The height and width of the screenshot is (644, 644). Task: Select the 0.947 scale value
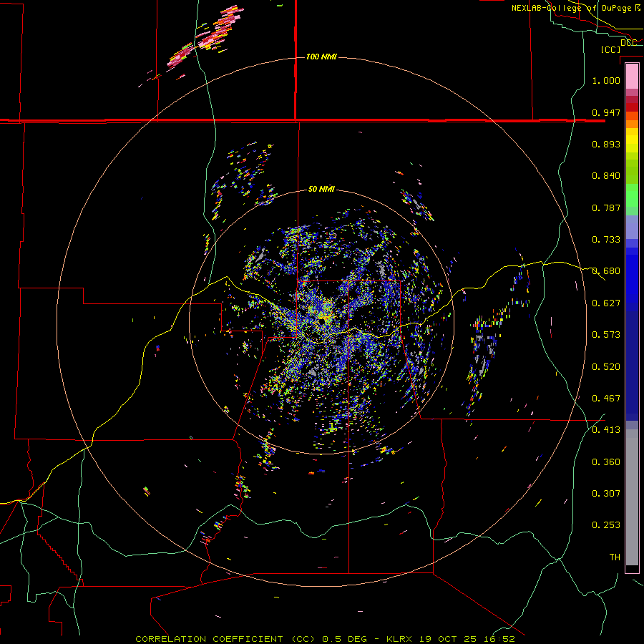pos(606,112)
